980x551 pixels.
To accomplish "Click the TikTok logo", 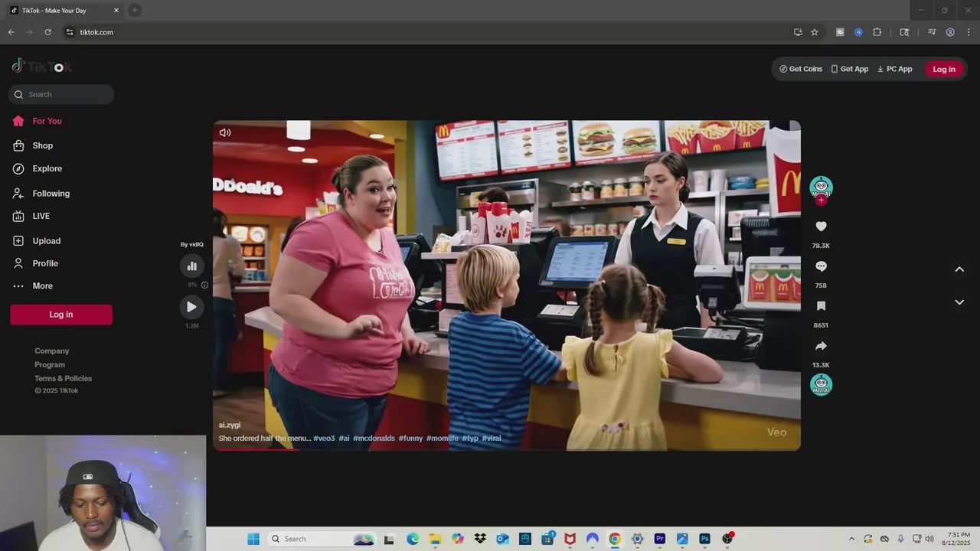I will (41, 67).
